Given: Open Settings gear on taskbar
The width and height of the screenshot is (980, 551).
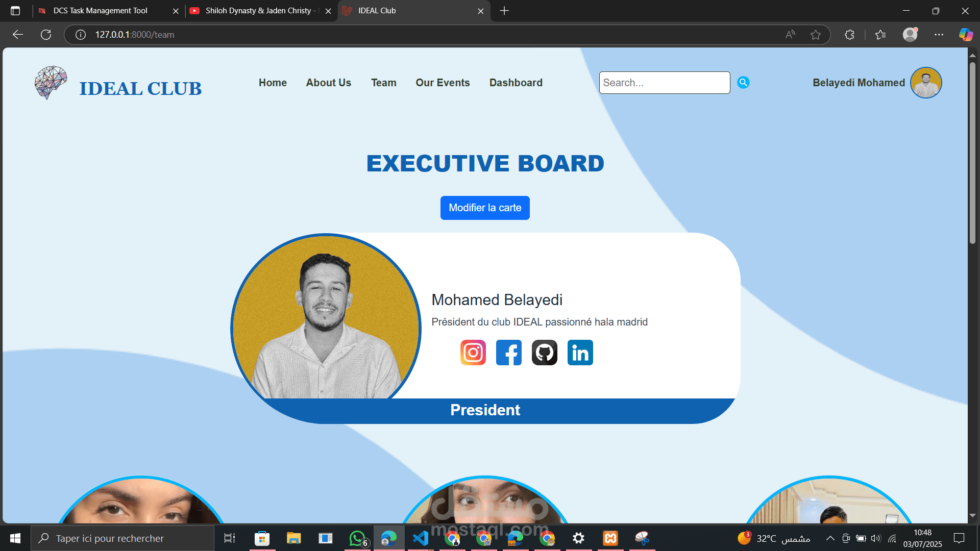Looking at the screenshot, I should click(x=578, y=538).
